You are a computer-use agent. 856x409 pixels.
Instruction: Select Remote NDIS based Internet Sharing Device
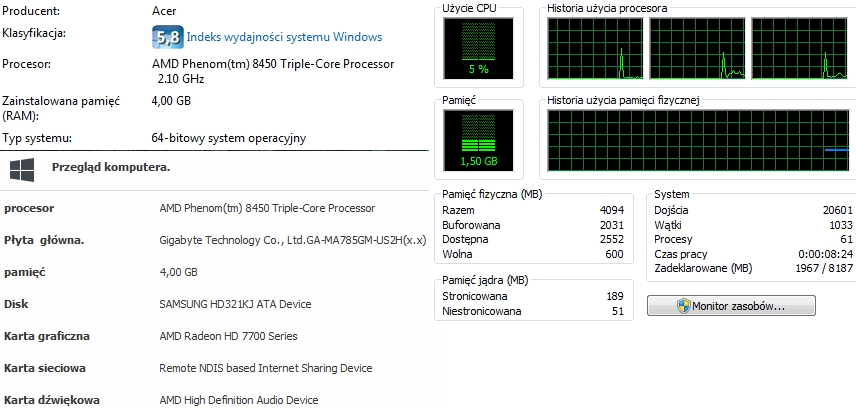click(266, 368)
